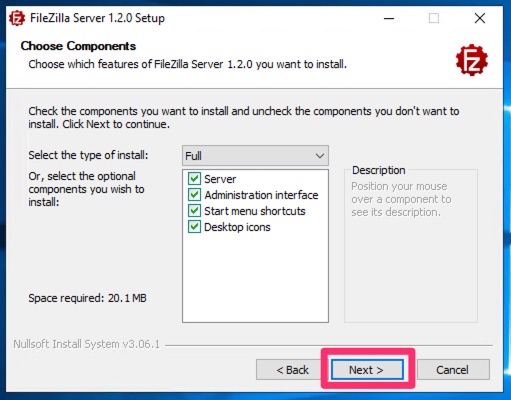
Task: Uncheck the Server component checkbox
Action: coord(194,179)
